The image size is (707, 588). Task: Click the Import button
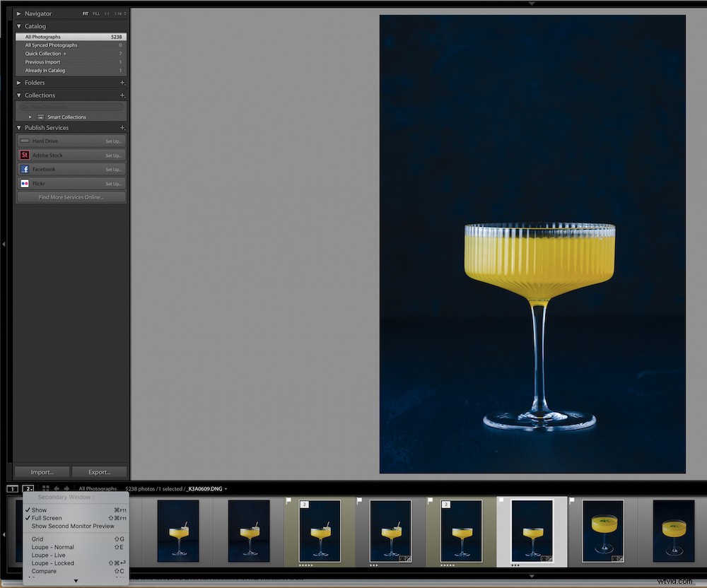pyautogui.click(x=41, y=471)
